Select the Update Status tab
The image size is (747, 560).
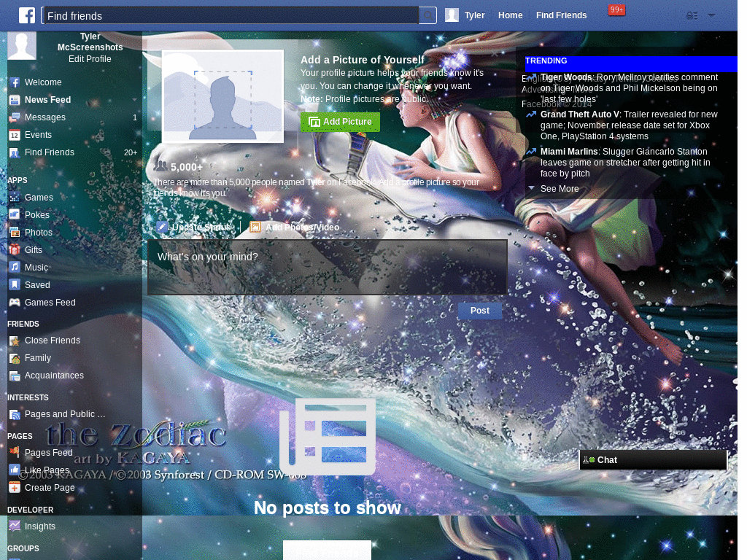[196, 227]
